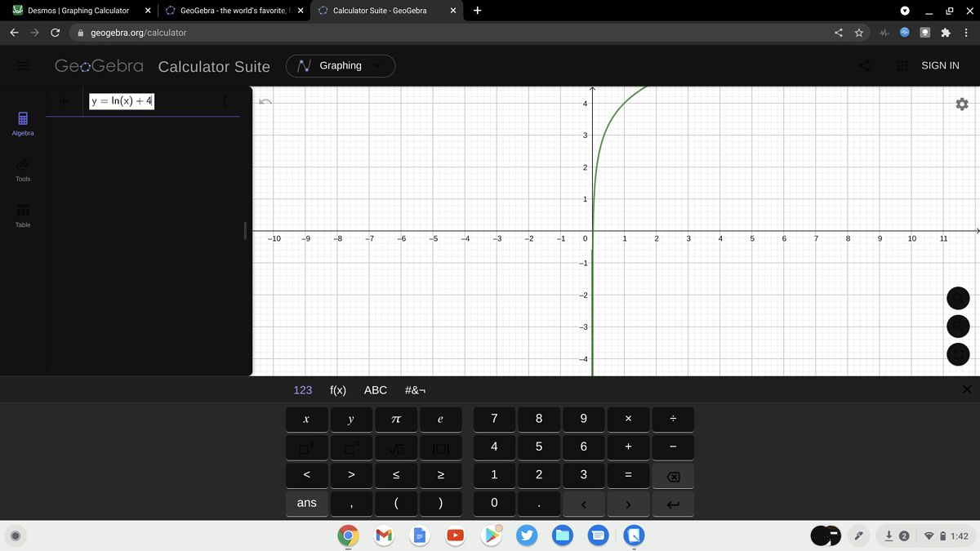Launch Gmail from the shelf
This screenshot has height=551, width=980.
tap(384, 535)
